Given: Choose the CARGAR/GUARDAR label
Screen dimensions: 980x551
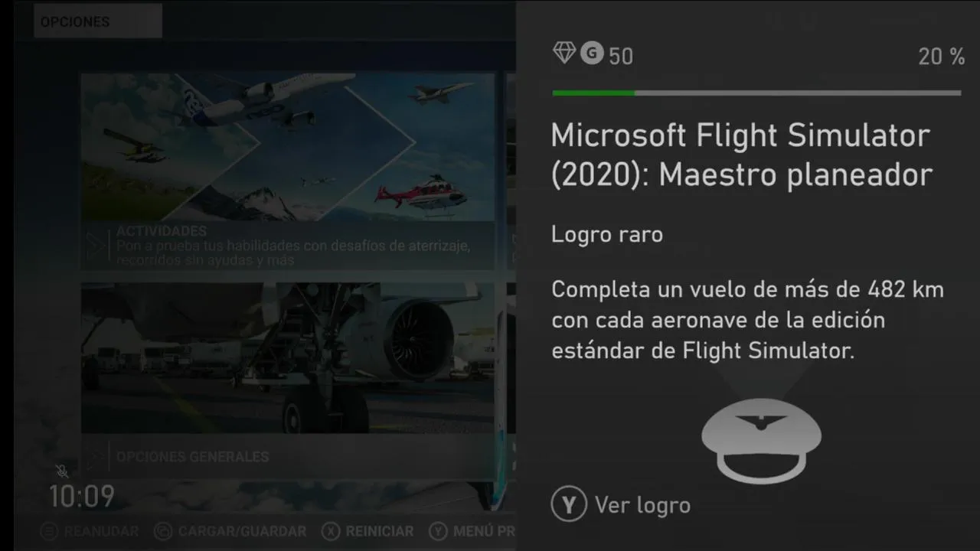Looking at the screenshot, I should [242, 531].
